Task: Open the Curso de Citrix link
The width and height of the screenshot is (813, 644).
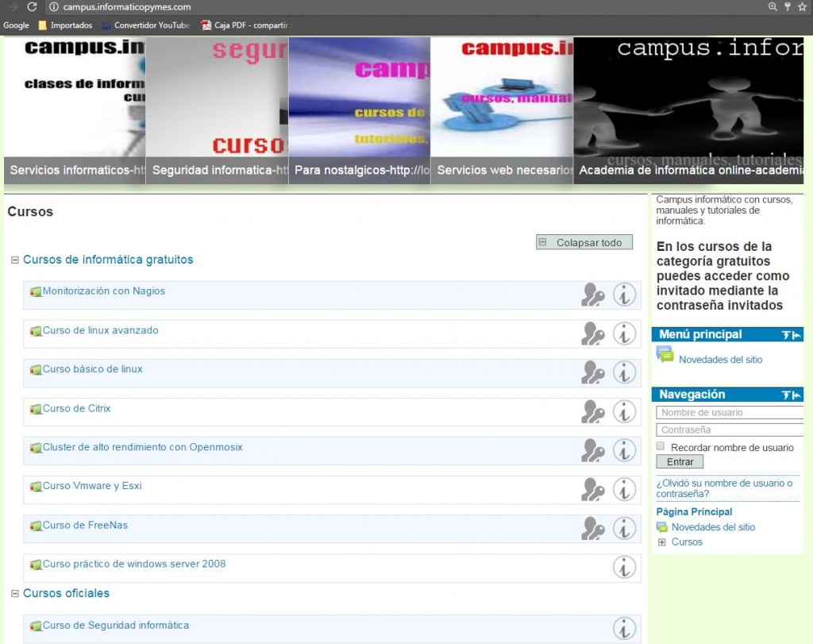Action: [77, 409]
